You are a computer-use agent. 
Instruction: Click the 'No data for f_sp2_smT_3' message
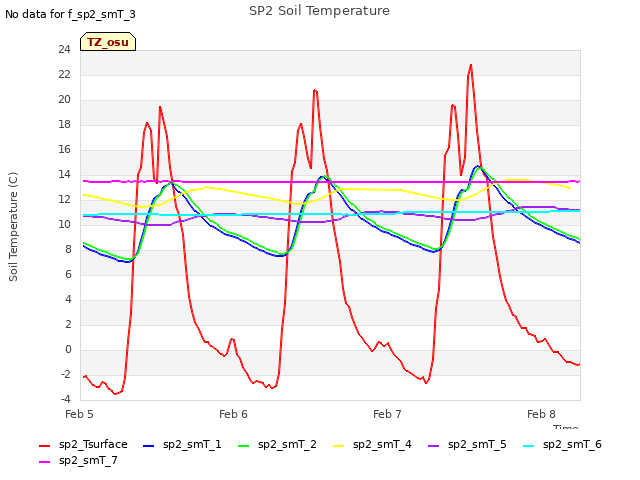click(70, 14)
